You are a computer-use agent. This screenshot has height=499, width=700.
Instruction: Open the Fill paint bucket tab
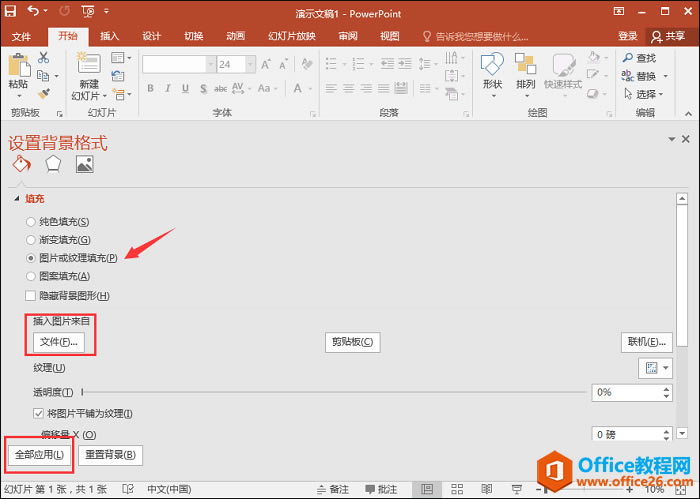tap(21, 164)
